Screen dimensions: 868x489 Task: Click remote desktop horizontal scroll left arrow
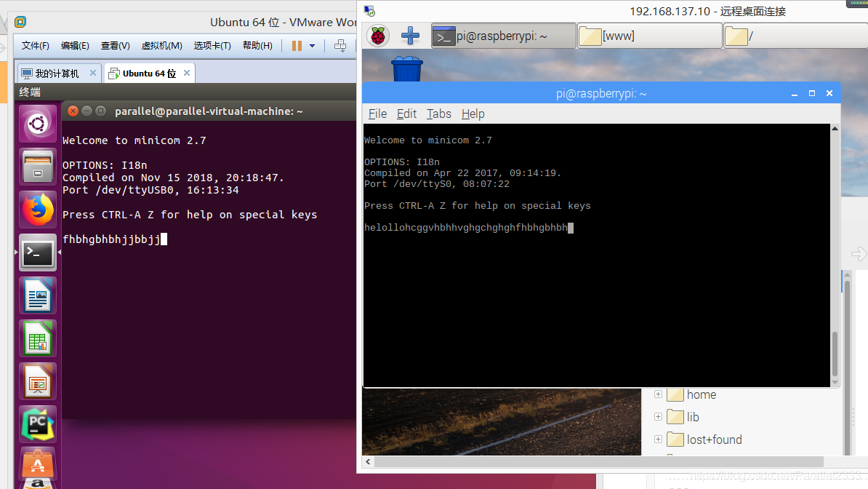368,461
